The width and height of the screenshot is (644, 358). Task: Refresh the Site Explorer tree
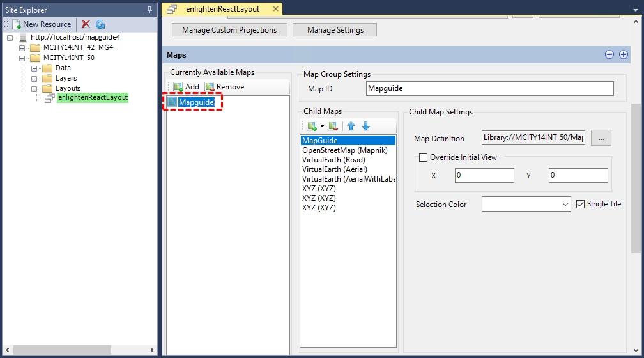tap(100, 24)
